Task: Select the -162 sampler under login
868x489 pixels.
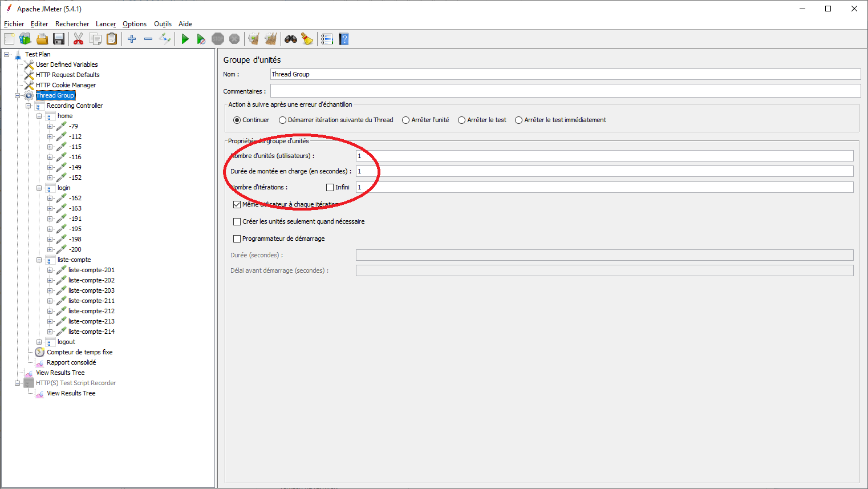Action: click(x=75, y=198)
